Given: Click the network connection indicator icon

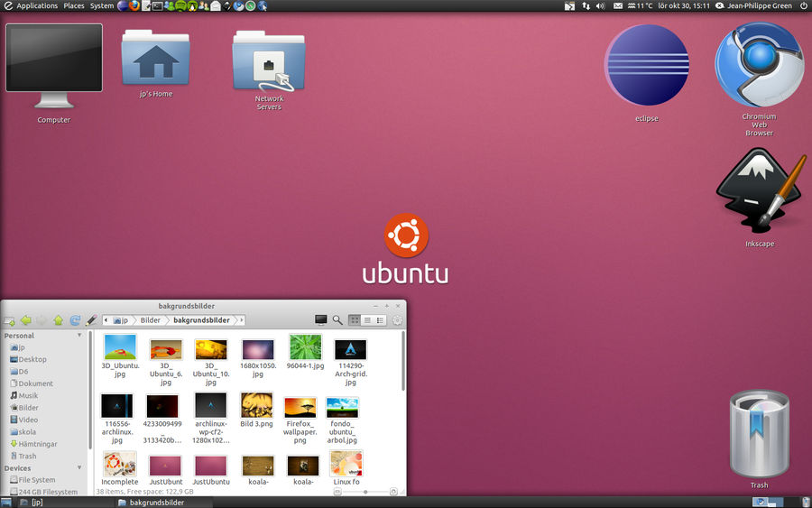Looking at the screenshot, I should click(x=586, y=5).
